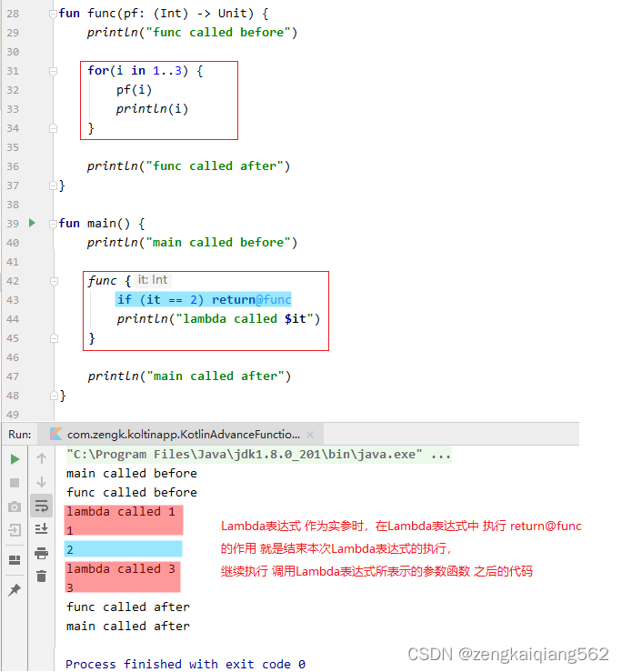Go up the stack trace arrow

point(42,458)
